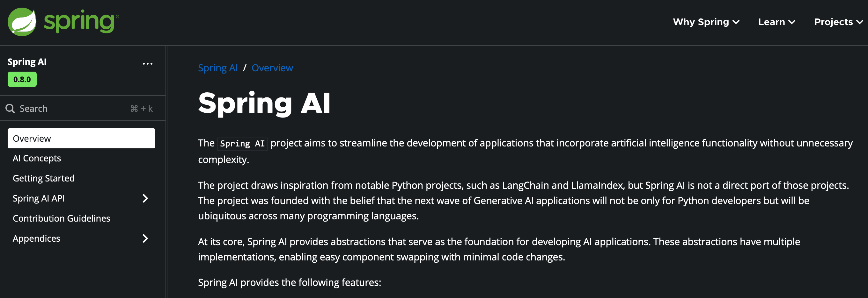Screen dimensions: 868x298
Task: Open the Learn dropdown menu
Action: [x=776, y=22]
